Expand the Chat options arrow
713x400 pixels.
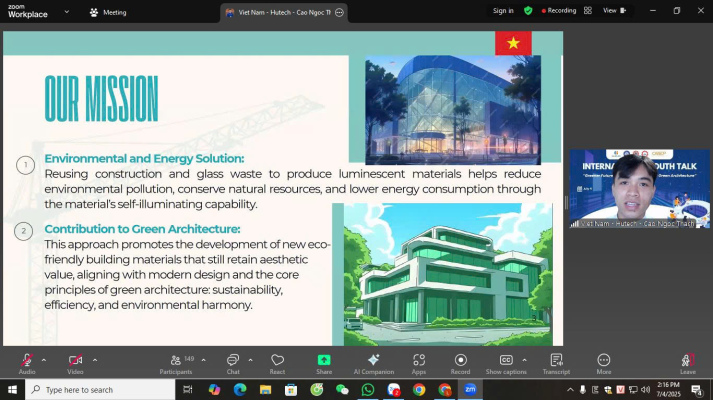click(x=251, y=360)
